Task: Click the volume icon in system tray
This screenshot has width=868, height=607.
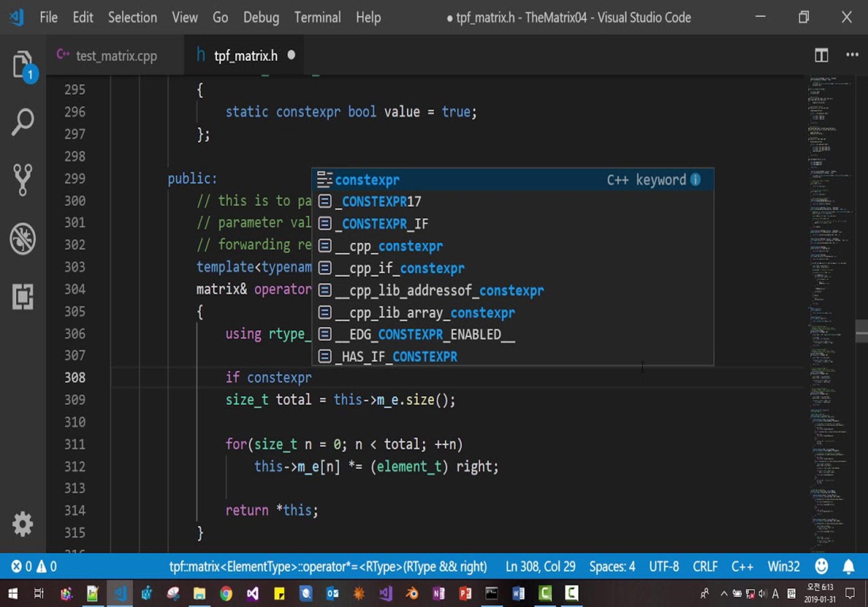Action: (x=763, y=593)
